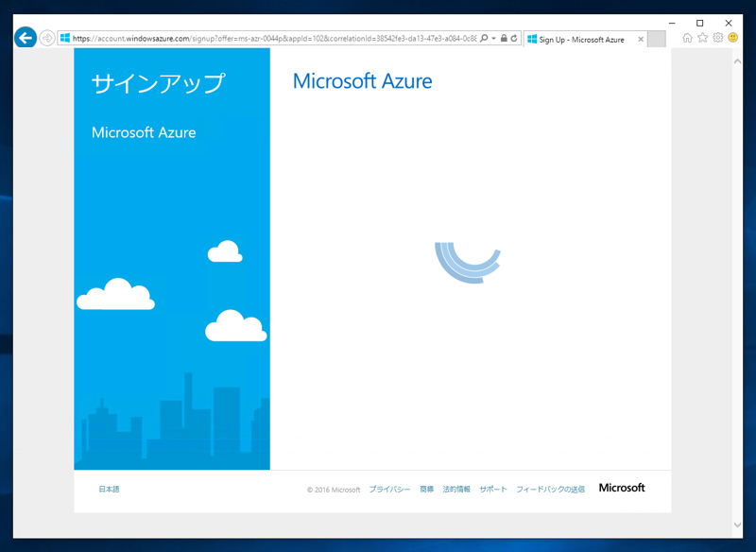Click the Windows site icon in address bar
Image resolution: width=756 pixels, height=552 pixels.
pyautogui.click(x=65, y=38)
